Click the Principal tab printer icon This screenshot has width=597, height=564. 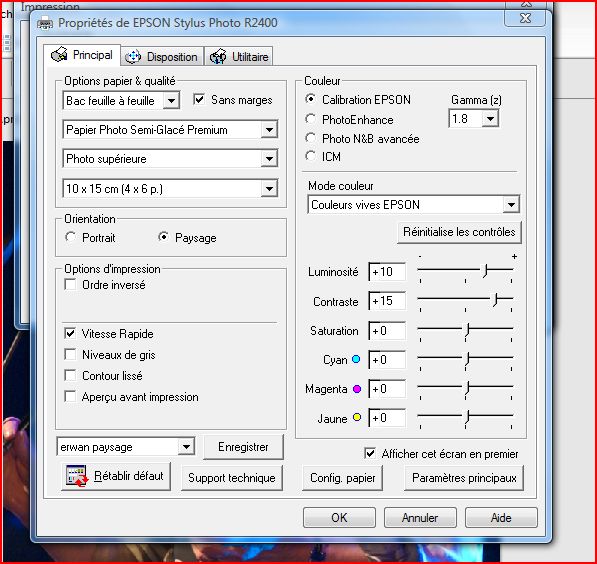(x=59, y=54)
